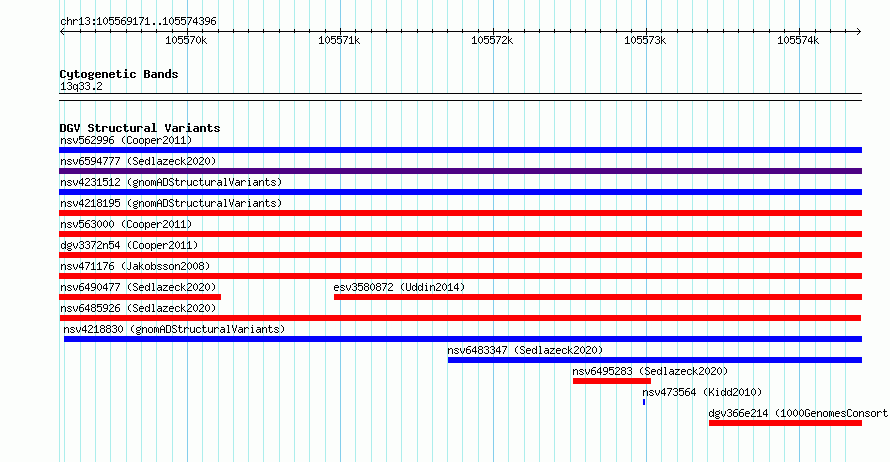Open nsv4218830 (gnomADStructuralVariants) label

174,329
